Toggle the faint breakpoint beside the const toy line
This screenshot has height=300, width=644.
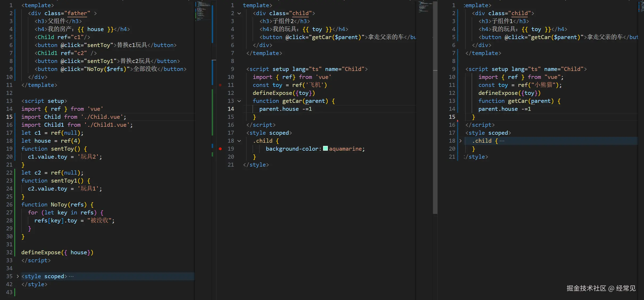coord(220,85)
